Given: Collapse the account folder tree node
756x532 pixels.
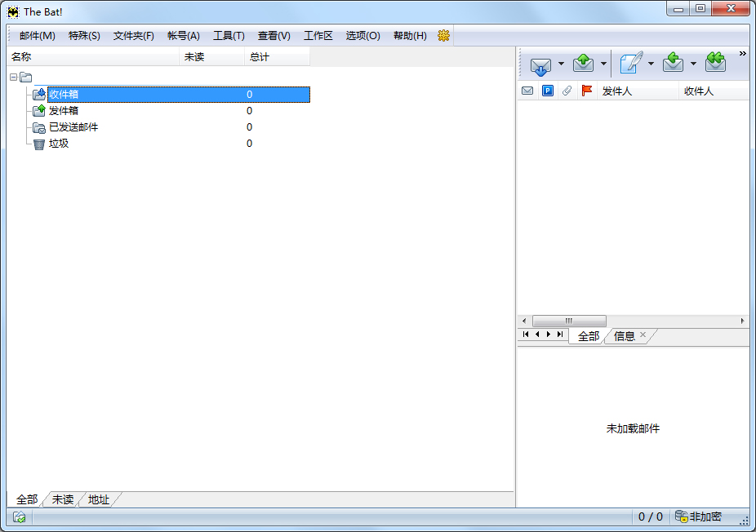Looking at the screenshot, I should (14, 77).
